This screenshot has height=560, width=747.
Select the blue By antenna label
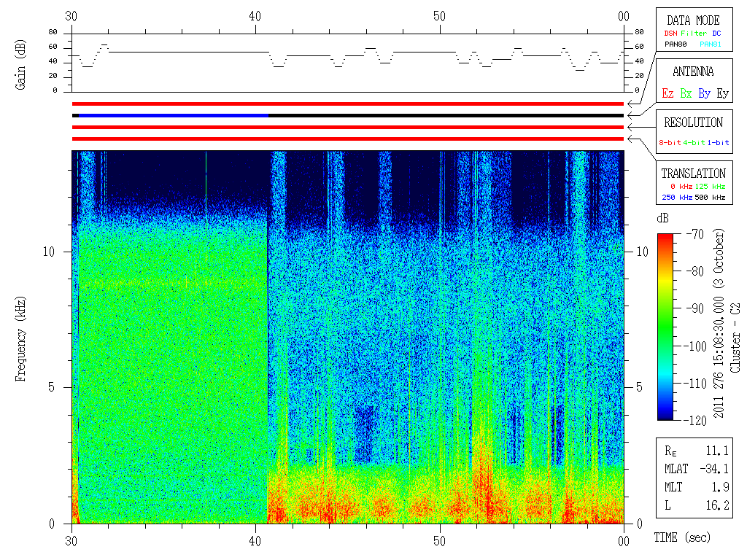click(x=704, y=93)
